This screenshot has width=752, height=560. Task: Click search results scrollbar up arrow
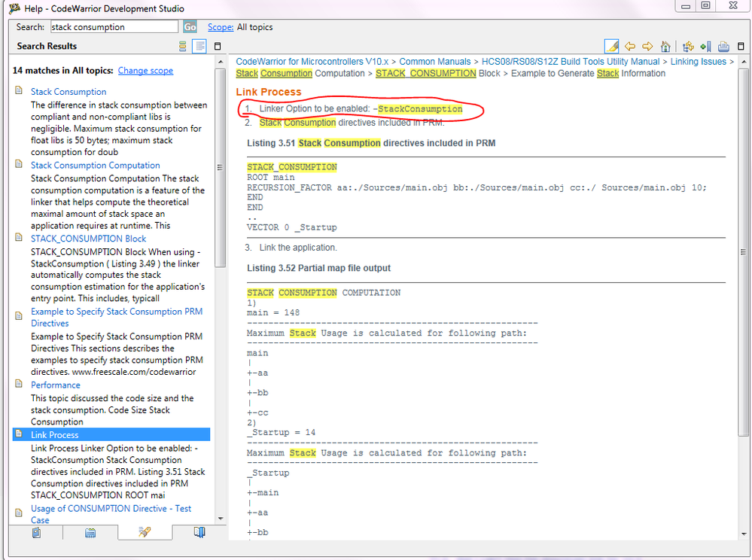[x=220, y=62]
